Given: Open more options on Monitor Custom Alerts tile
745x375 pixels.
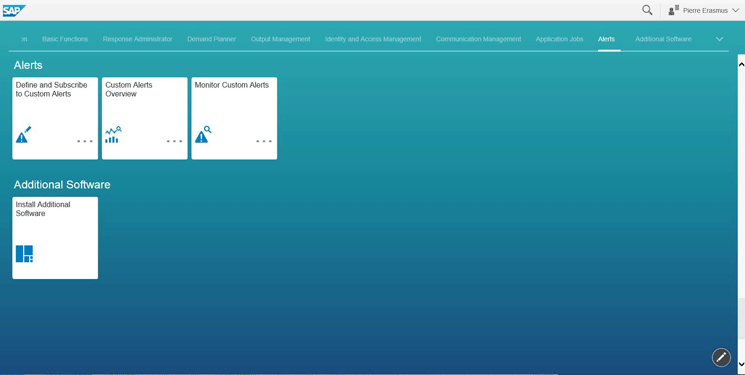Looking at the screenshot, I should (x=264, y=141).
